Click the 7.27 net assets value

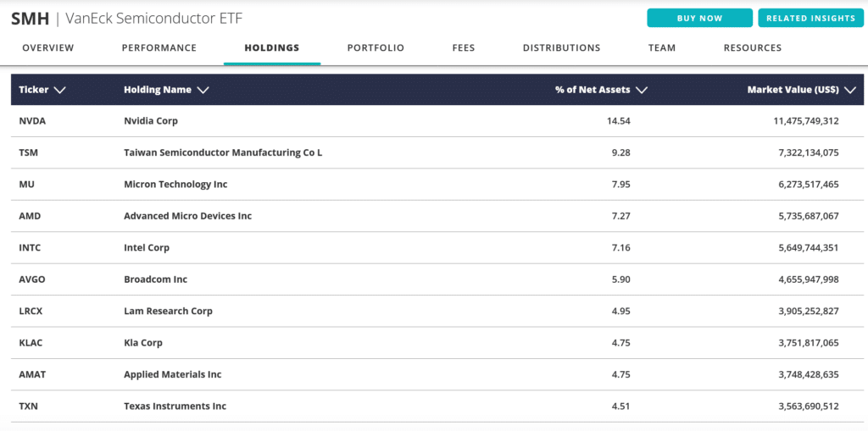[621, 216]
